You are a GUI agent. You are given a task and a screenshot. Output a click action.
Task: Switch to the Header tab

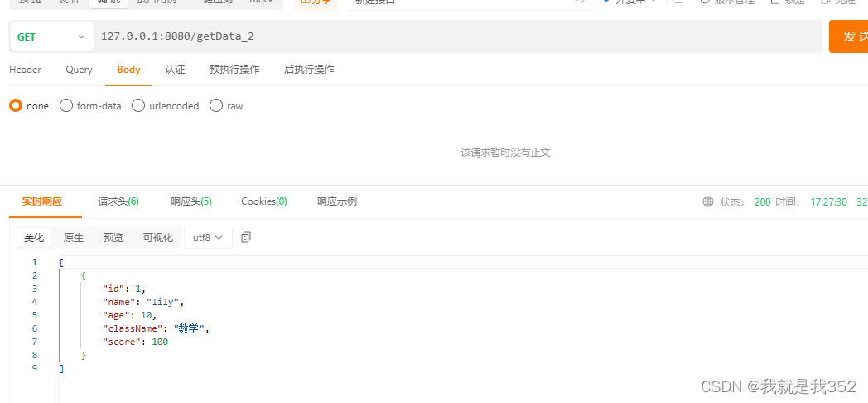coord(25,70)
